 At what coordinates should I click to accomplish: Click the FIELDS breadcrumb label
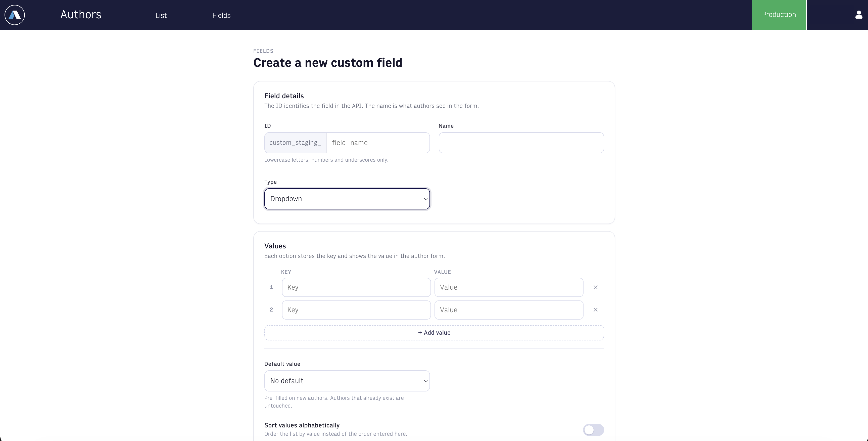263,51
